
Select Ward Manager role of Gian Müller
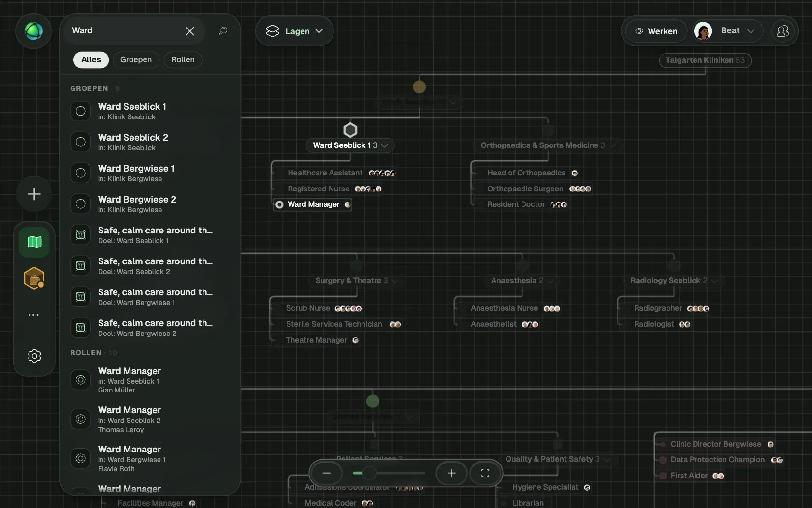click(x=150, y=380)
